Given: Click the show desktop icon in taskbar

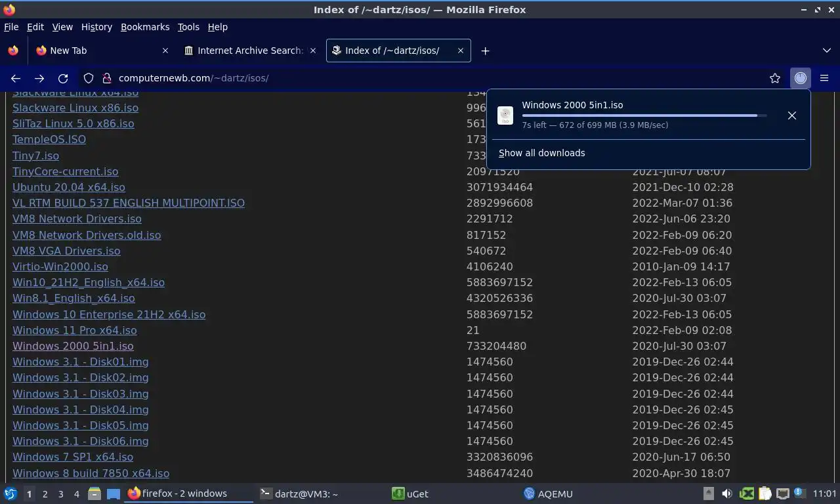Looking at the screenshot, I should (113, 493).
